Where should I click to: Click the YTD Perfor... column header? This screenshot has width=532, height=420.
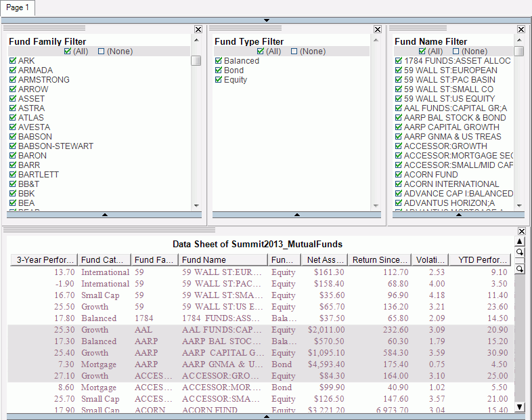pyautogui.click(x=480, y=259)
